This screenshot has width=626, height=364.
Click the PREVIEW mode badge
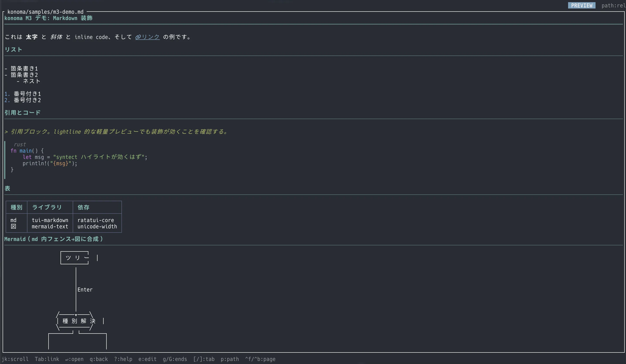pos(582,5)
